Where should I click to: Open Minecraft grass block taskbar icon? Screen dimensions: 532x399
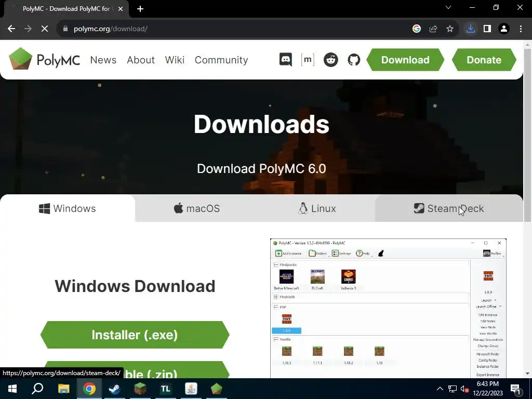coord(140,389)
